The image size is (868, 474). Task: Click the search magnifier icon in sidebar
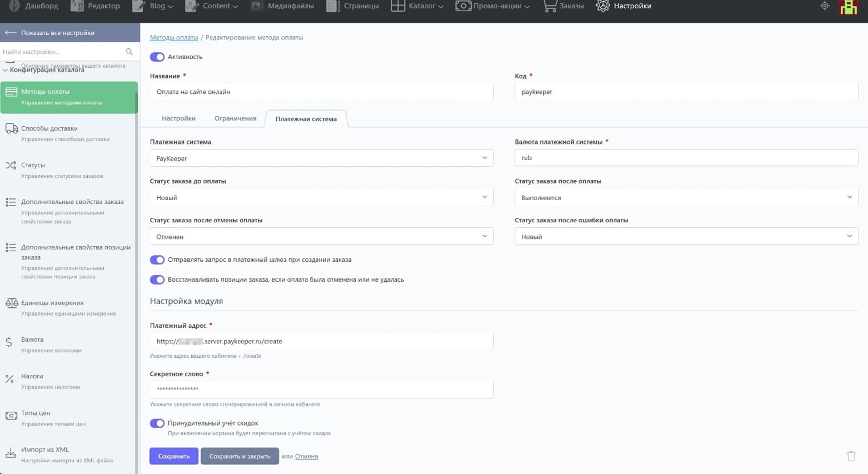[x=129, y=52]
